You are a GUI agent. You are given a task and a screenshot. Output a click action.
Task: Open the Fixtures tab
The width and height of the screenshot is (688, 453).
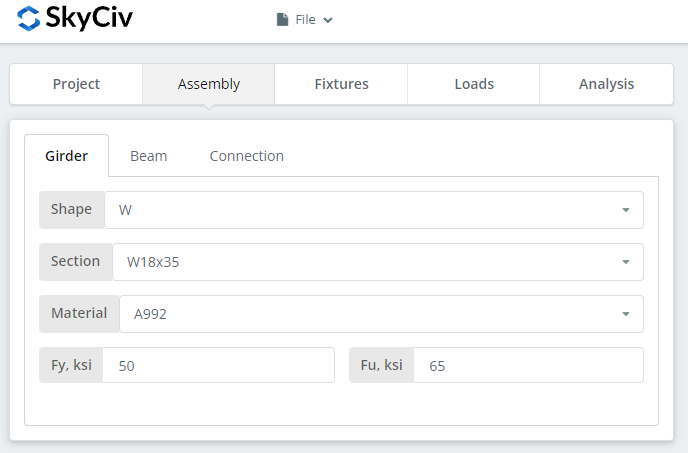click(x=341, y=84)
